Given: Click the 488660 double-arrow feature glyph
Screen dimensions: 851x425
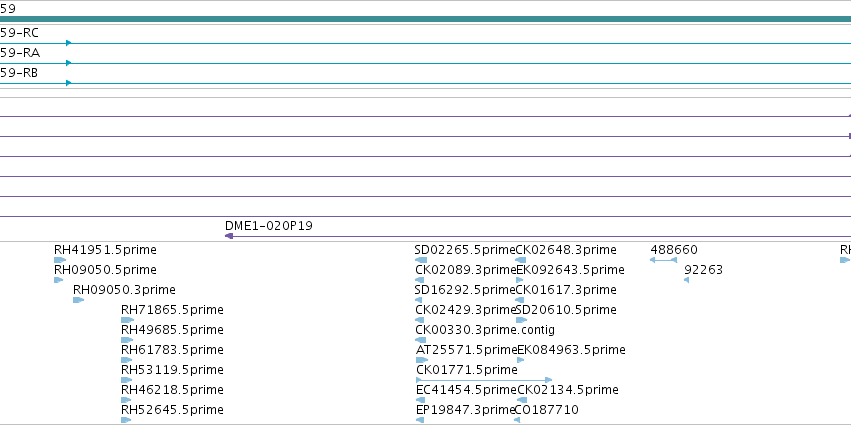Looking at the screenshot, I should [663, 260].
